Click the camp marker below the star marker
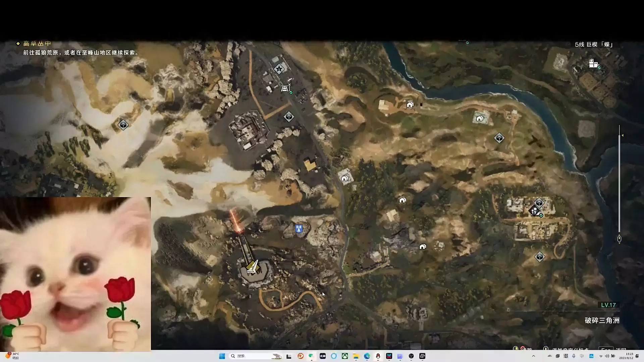This screenshot has width=644, height=362. coord(285,88)
